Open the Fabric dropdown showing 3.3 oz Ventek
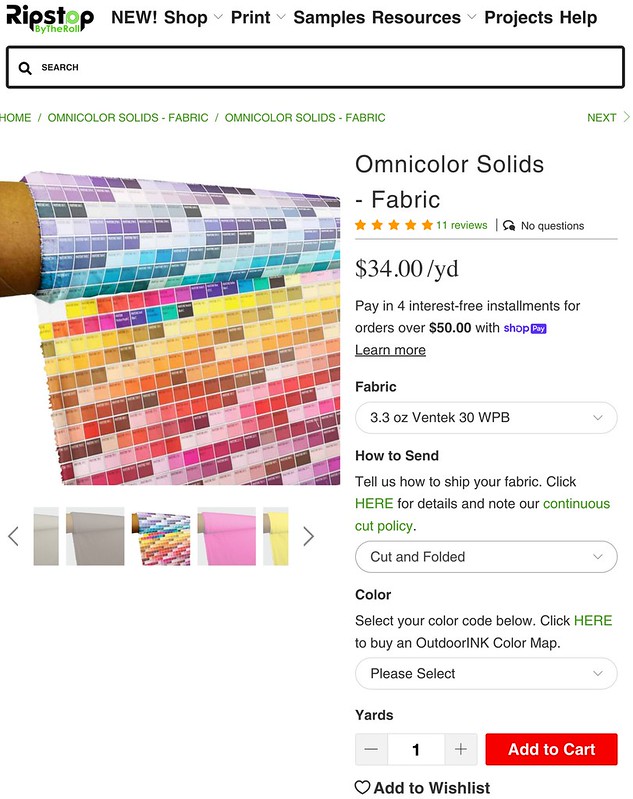This screenshot has width=633, height=799. tap(486, 417)
